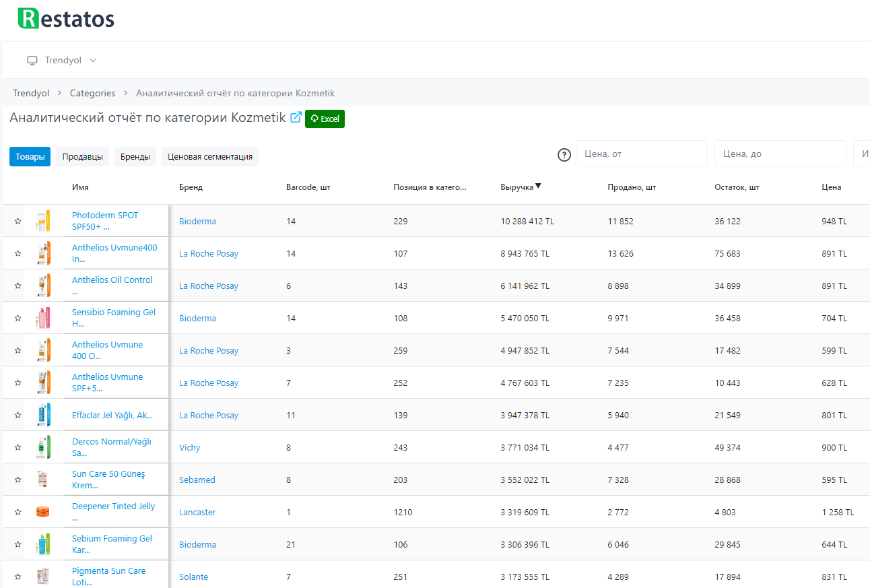Sort table by Имя column header

80,187
